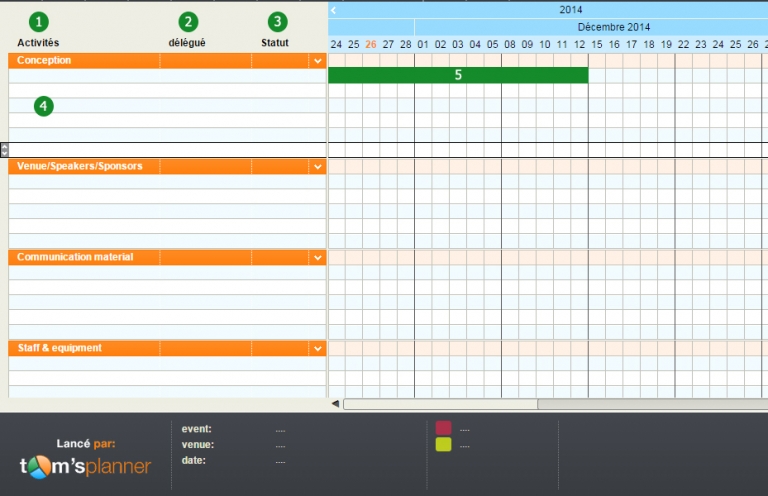Screen dimensions: 768x496
Task: Click the green circle marker numbered 3
Action: (277, 22)
